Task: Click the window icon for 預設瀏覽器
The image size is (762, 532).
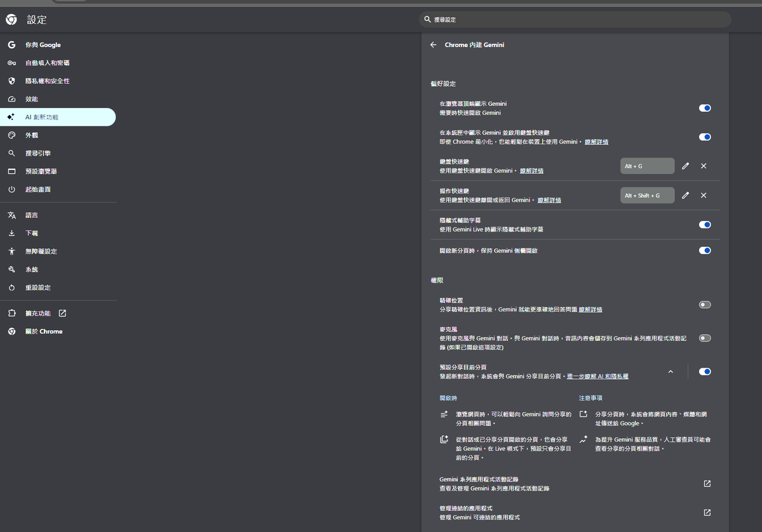Action: pos(11,171)
